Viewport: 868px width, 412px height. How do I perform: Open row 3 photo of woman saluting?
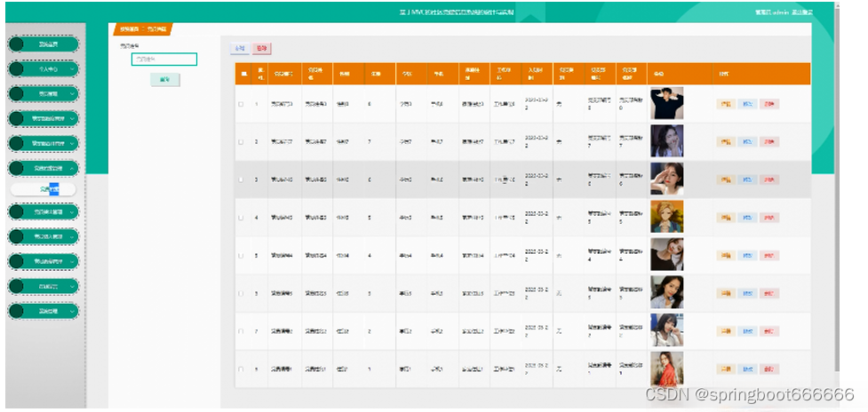(x=666, y=179)
